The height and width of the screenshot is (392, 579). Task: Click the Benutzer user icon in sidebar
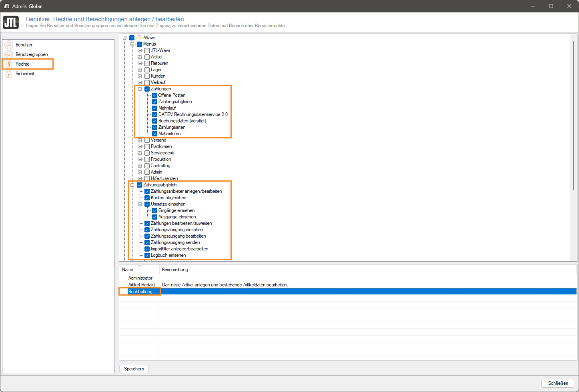(9, 45)
